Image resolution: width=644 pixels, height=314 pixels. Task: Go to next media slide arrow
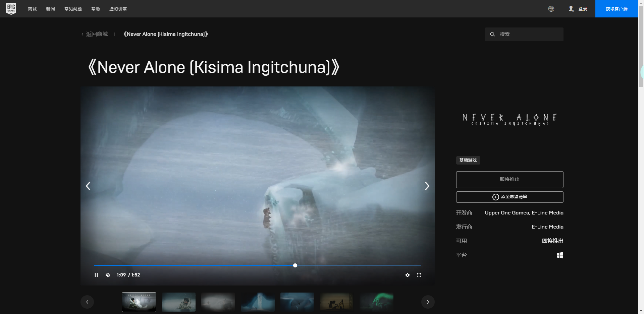click(x=427, y=186)
